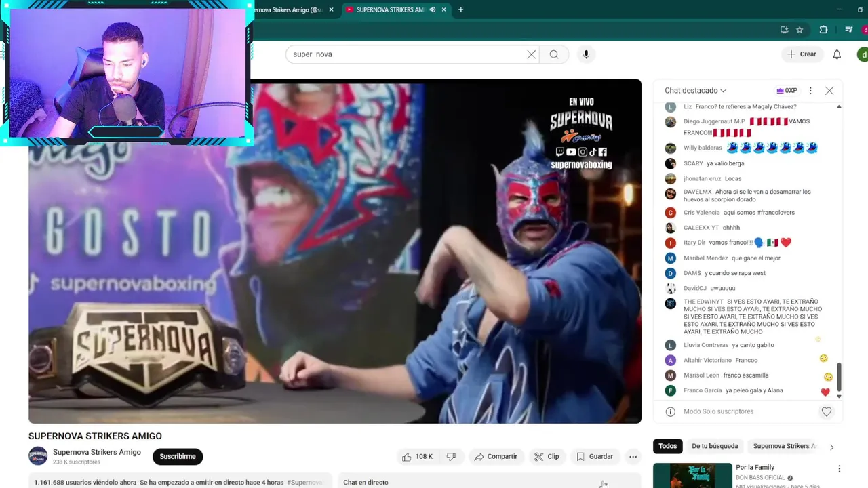Select the Supernova Strikers chip
The width and height of the screenshot is (868, 488).
pyautogui.click(x=785, y=446)
